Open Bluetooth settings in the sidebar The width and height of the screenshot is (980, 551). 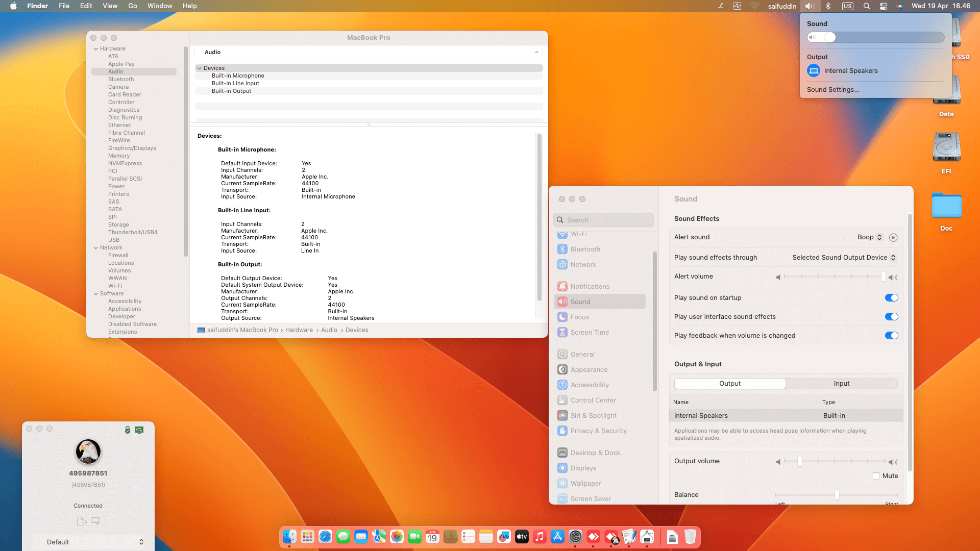585,249
